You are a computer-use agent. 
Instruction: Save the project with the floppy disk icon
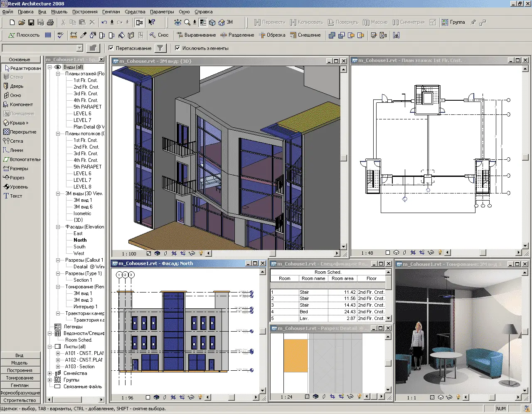31,22
